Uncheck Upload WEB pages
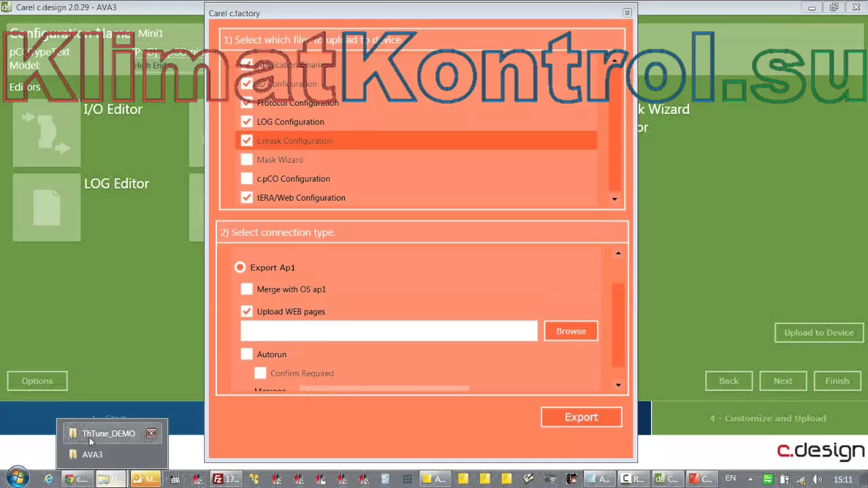The width and height of the screenshot is (868, 488). coord(247,312)
